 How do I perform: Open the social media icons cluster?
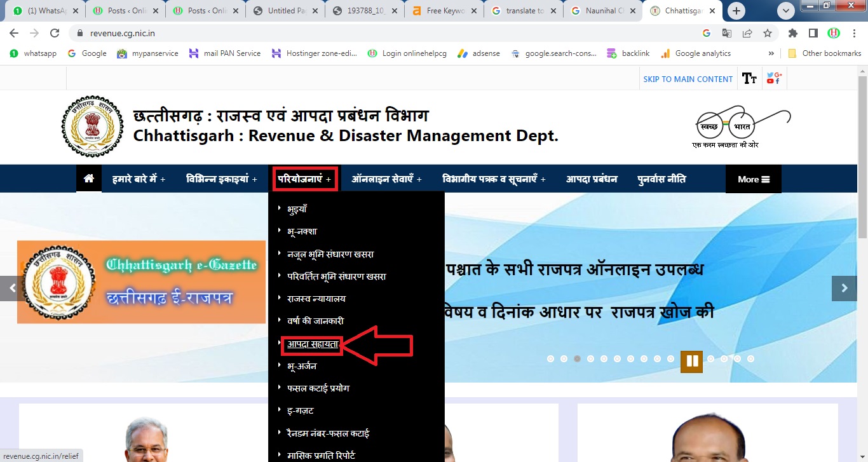tap(773, 78)
